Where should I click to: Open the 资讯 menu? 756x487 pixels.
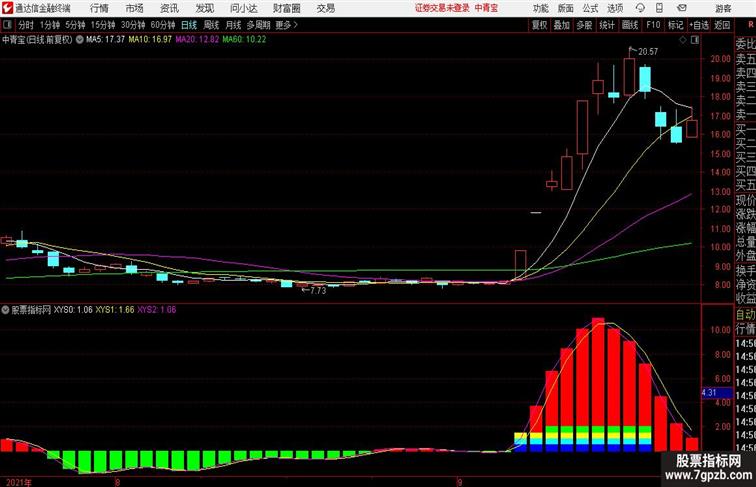point(169,8)
